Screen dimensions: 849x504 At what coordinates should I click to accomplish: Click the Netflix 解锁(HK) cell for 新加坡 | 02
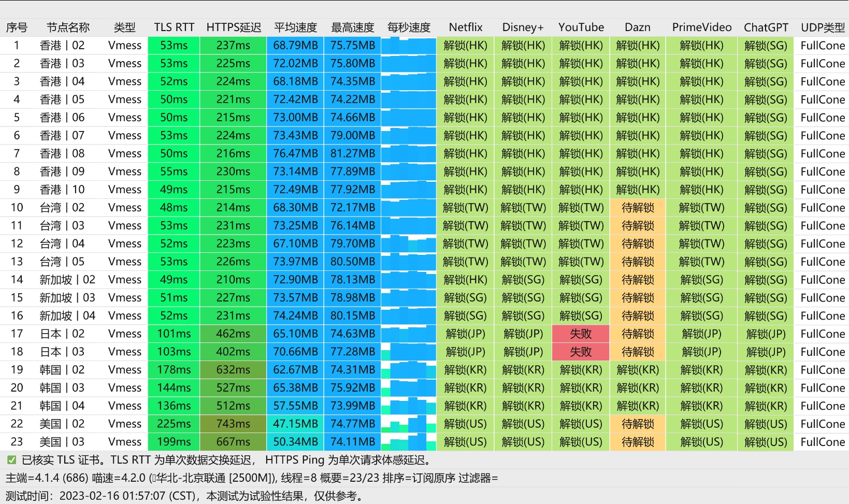(x=465, y=280)
